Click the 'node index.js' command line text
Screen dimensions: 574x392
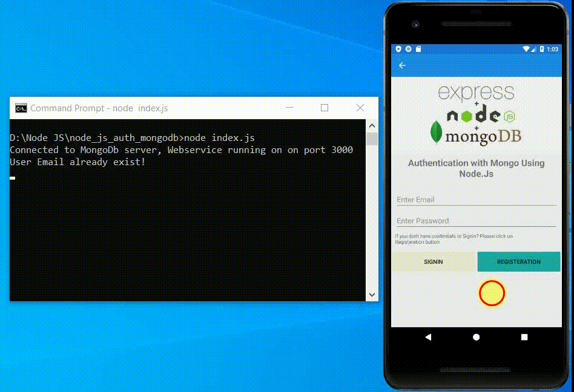click(219, 138)
